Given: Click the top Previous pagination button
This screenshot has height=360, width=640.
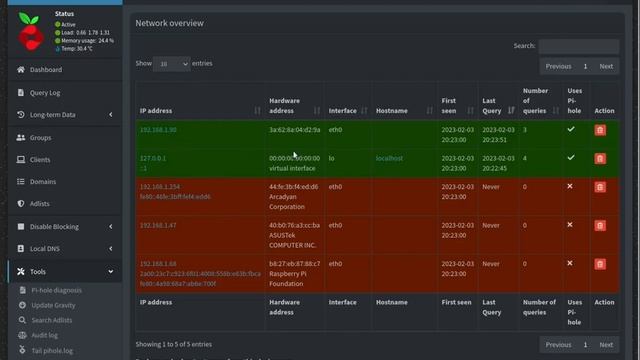Looking at the screenshot, I should pyautogui.click(x=558, y=67).
